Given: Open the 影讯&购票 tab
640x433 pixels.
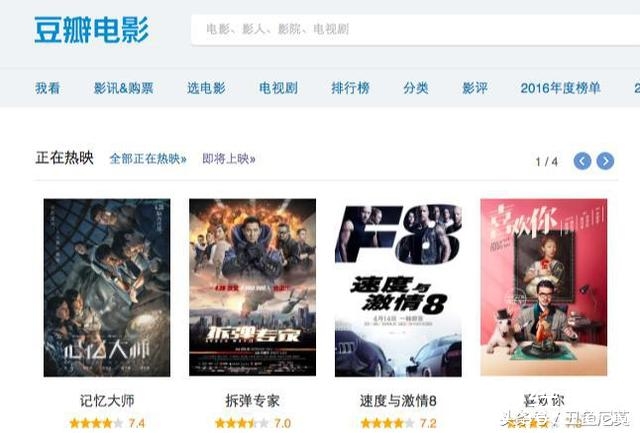Looking at the screenshot, I should (x=123, y=88).
